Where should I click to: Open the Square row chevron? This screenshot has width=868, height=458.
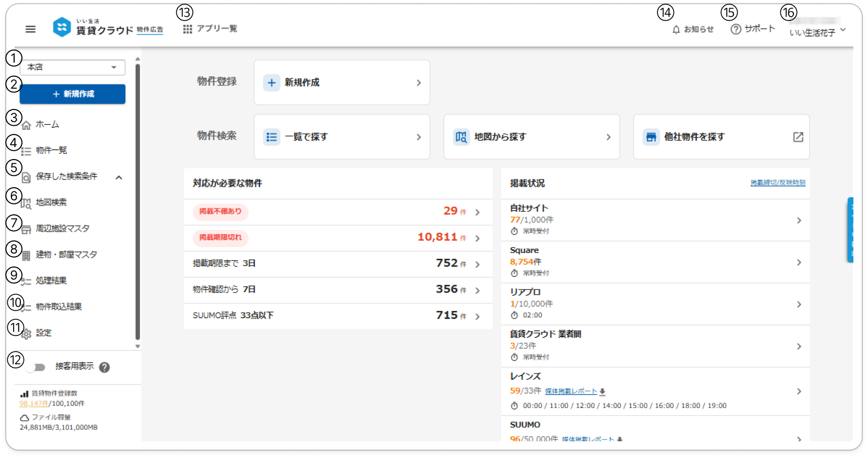(x=799, y=262)
